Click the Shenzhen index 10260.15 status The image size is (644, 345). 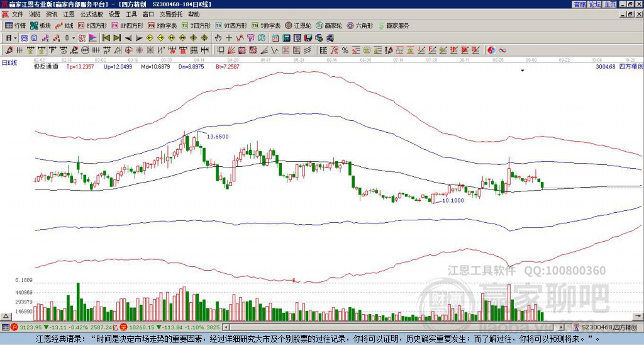click(x=141, y=327)
